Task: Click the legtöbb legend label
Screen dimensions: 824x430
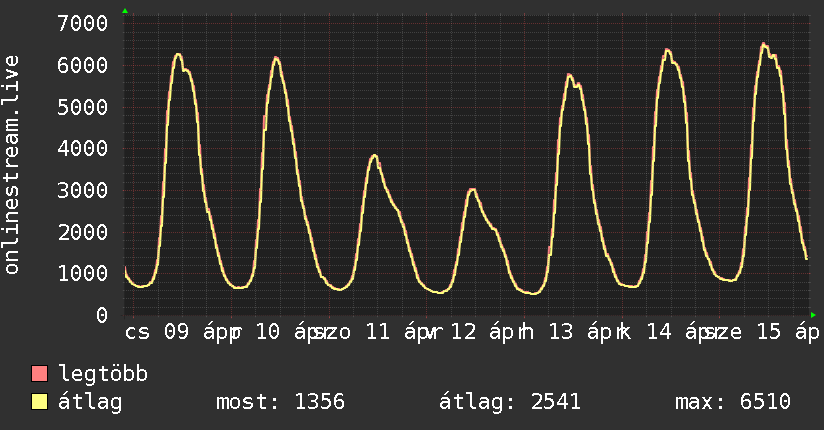Action: (x=103, y=374)
